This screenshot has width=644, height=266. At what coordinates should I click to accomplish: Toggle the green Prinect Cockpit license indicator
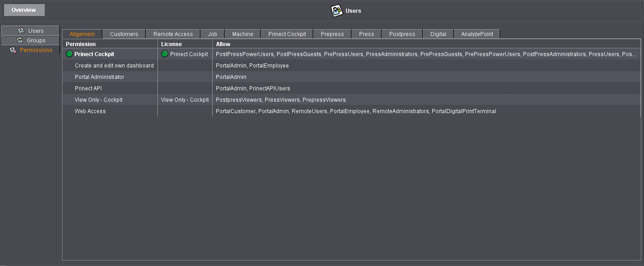click(164, 54)
